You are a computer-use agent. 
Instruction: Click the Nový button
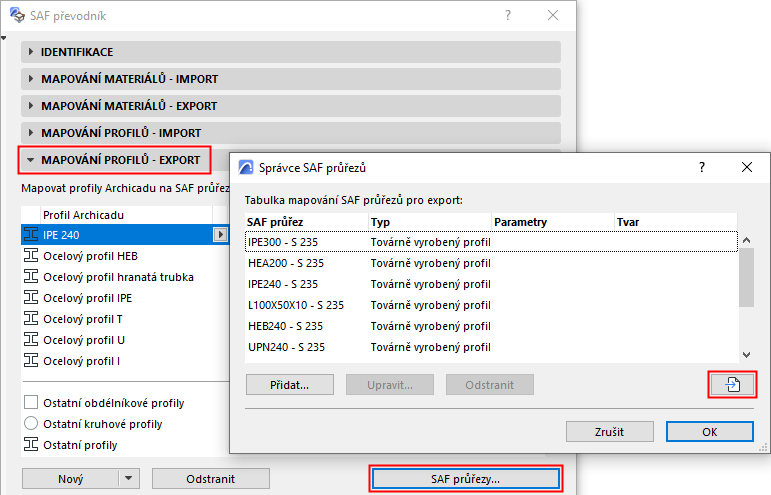point(70,478)
